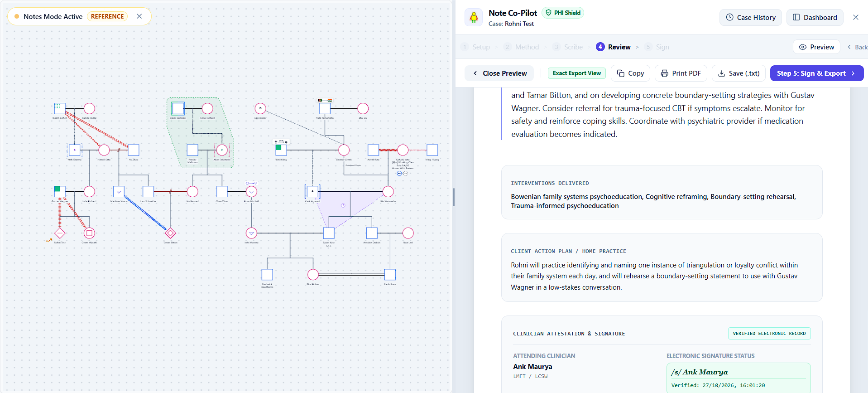Select the Gustav Wagner genogram node
The height and width of the screenshot is (393, 868).
60,191
